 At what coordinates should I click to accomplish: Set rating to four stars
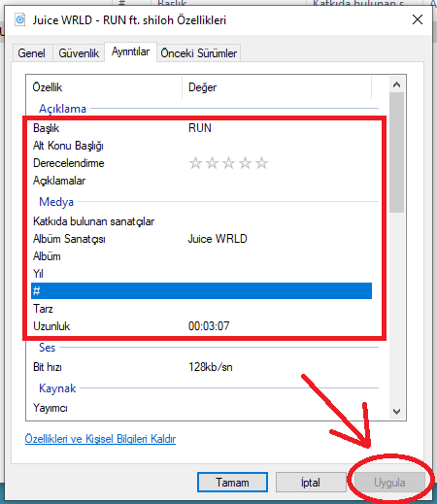(x=245, y=163)
